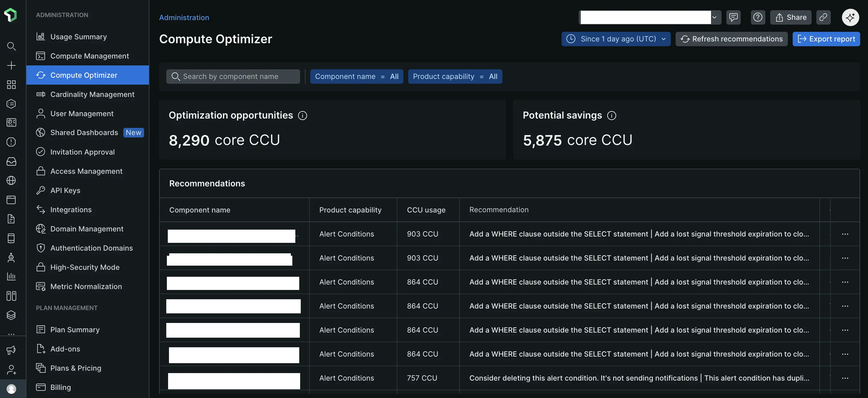Click the plus icon in left rail
Viewport: 868px width, 398px height.
pyautogui.click(x=11, y=65)
